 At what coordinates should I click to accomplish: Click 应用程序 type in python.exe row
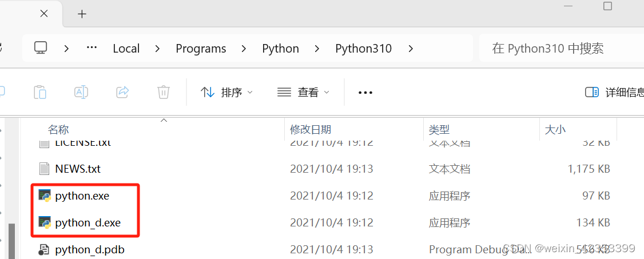[450, 196]
